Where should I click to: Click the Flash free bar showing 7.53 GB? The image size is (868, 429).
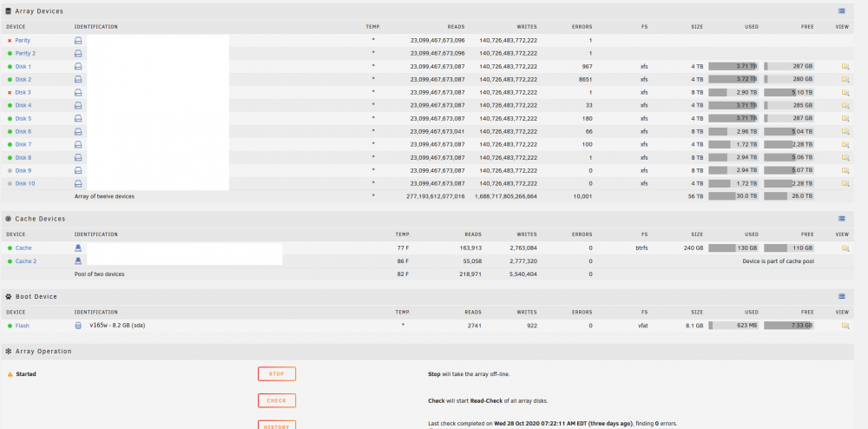tap(789, 326)
